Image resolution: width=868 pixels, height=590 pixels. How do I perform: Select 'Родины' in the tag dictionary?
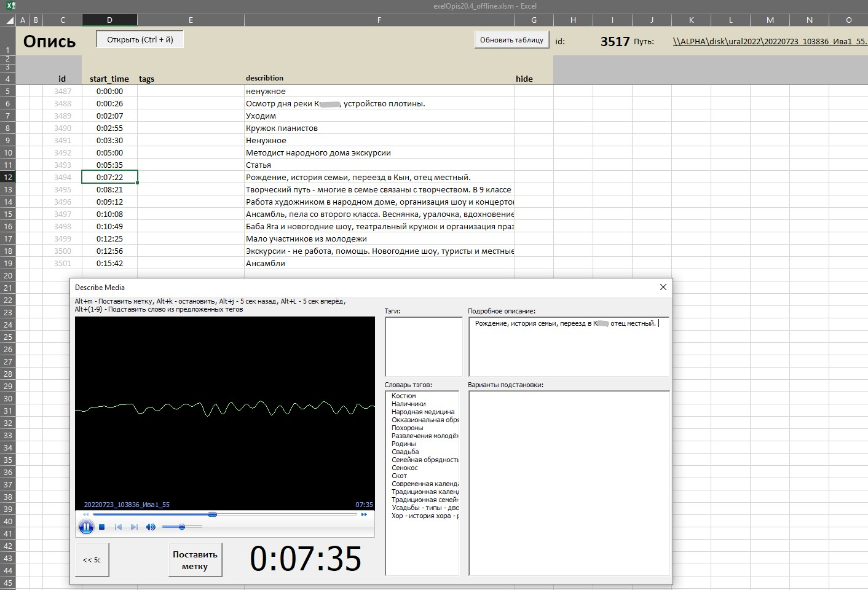(404, 444)
